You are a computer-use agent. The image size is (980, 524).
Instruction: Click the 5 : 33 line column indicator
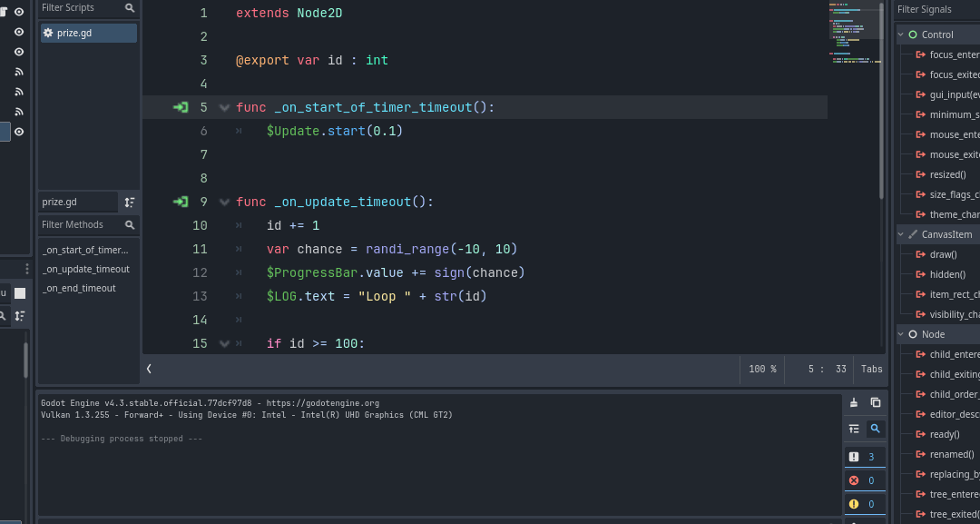point(827,369)
